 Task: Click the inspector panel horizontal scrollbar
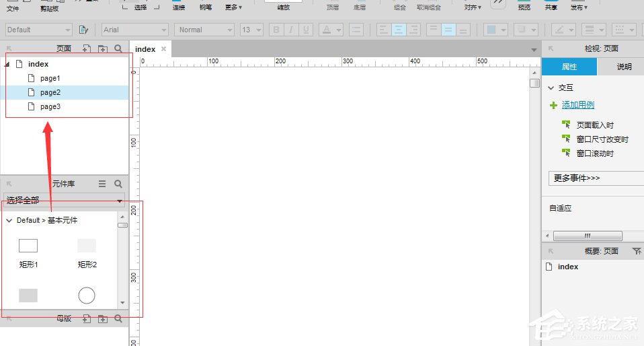[587, 236]
